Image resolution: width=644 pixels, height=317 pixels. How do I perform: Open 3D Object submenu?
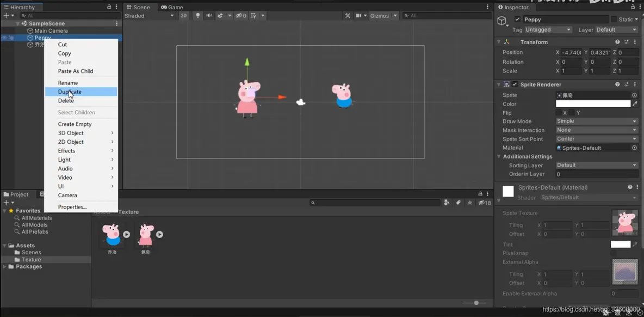[81, 133]
